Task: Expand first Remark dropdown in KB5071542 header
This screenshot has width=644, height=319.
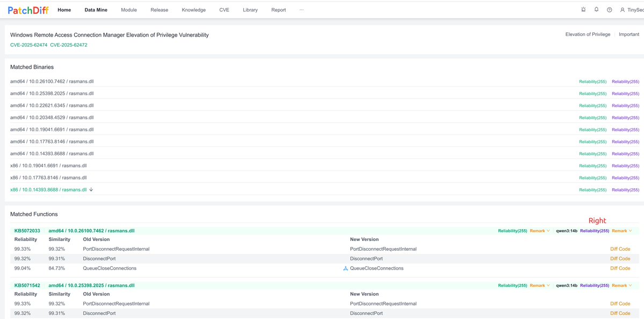Action: [540, 286]
